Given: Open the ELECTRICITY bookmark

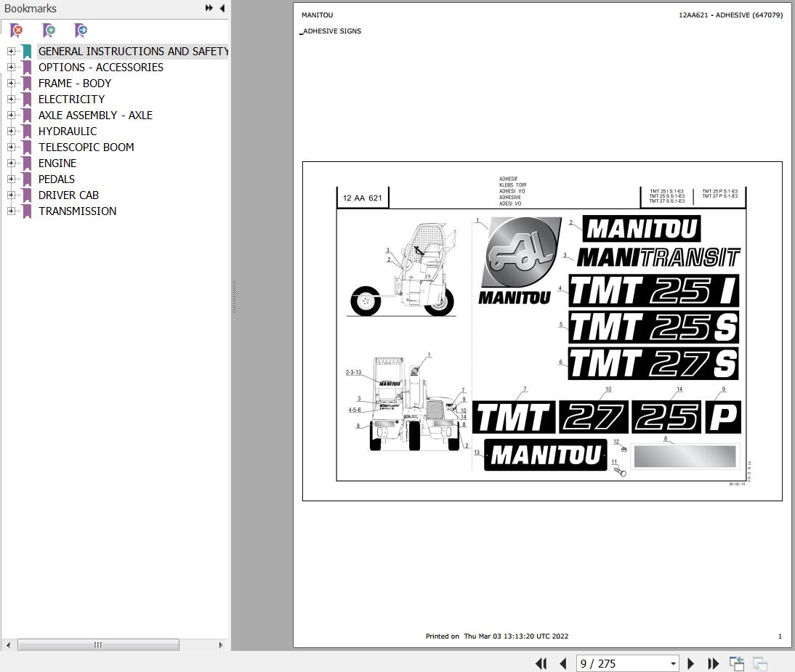Looking at the screenshot, I should (71, 100).
